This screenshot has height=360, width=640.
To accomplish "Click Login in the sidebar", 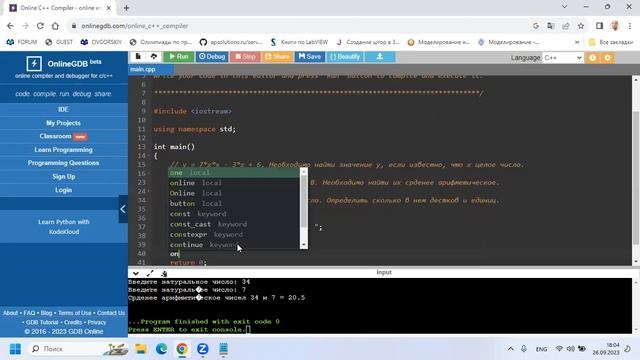I will [63, 190].
